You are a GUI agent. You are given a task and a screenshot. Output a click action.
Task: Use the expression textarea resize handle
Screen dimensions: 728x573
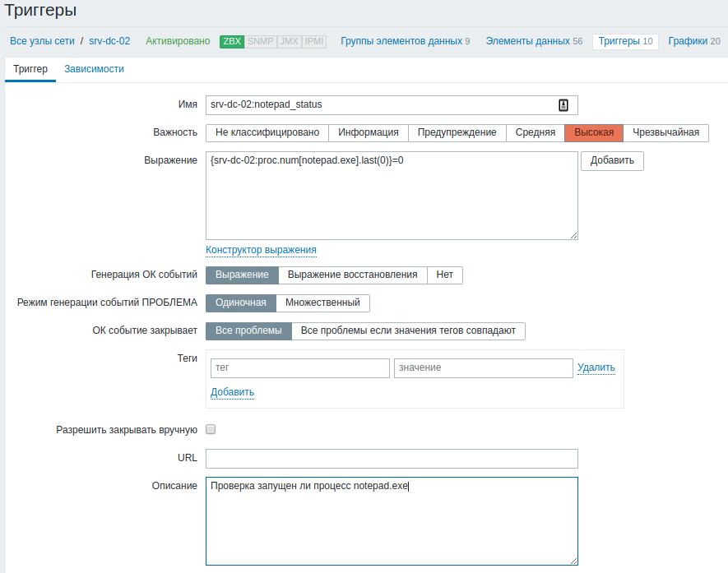click(574, 236)
